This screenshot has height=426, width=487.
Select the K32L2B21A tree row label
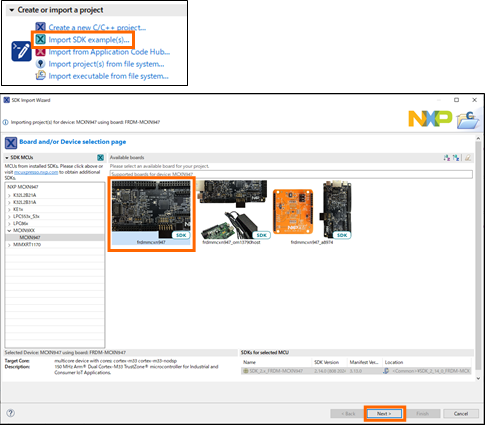point(24,195)
